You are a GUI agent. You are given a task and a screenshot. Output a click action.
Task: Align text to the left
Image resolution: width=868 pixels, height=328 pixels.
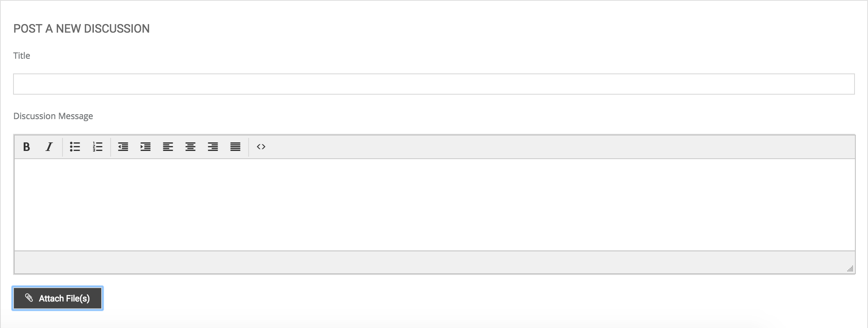168,147
